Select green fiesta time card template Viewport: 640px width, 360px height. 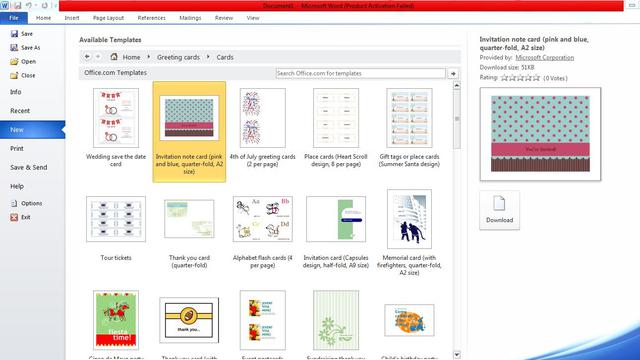pyautogui.click(x=116, y=320)
